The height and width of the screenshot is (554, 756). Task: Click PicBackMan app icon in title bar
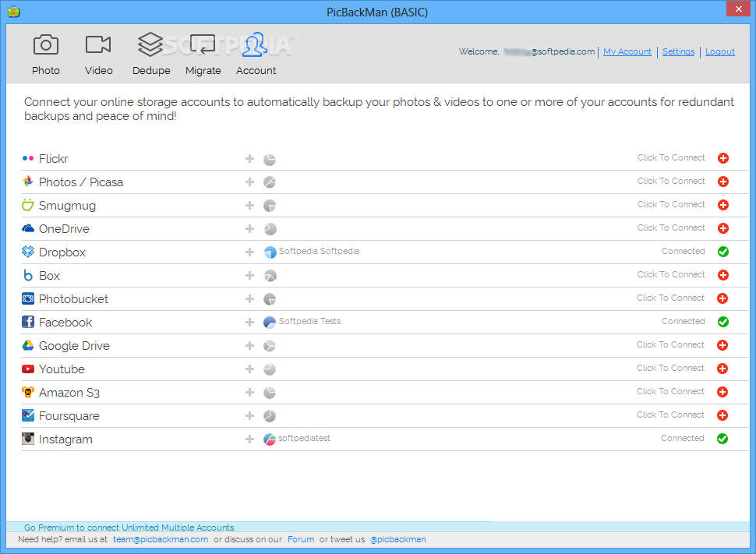14,12
